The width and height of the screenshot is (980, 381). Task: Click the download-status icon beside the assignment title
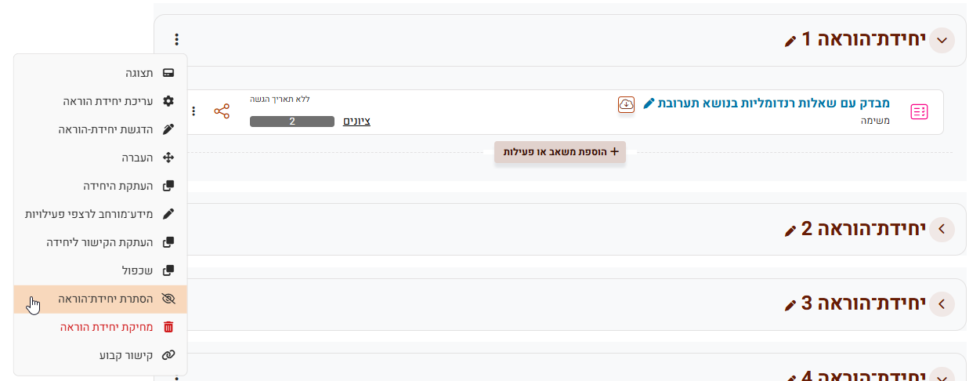[x=625, y=104]
